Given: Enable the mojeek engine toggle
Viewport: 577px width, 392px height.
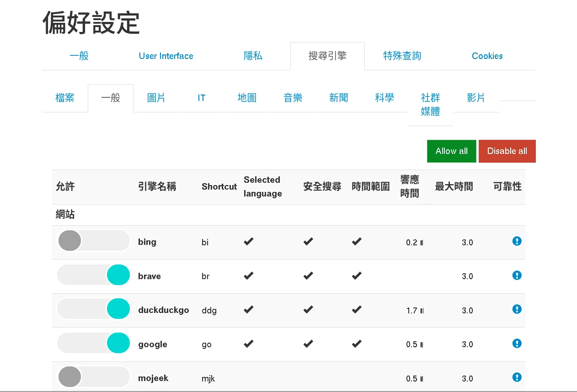Looking at the screenshot, I should (94, 377).
